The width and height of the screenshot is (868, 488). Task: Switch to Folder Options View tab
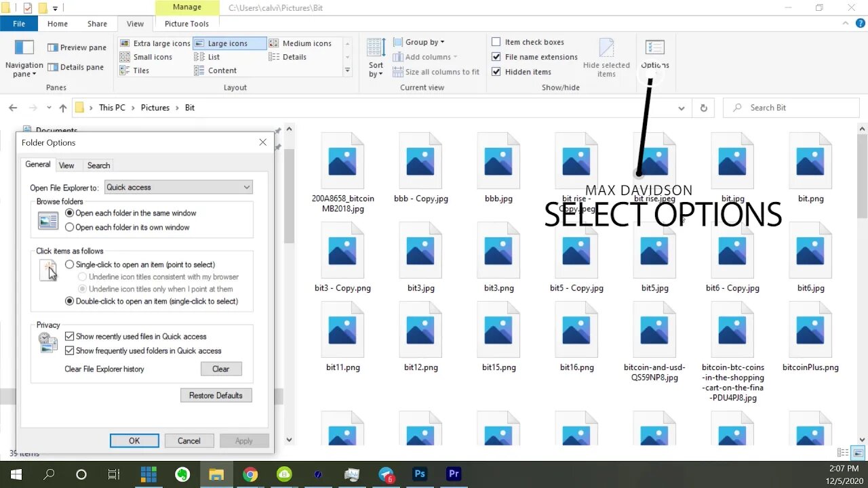click(x=66, y=165)
